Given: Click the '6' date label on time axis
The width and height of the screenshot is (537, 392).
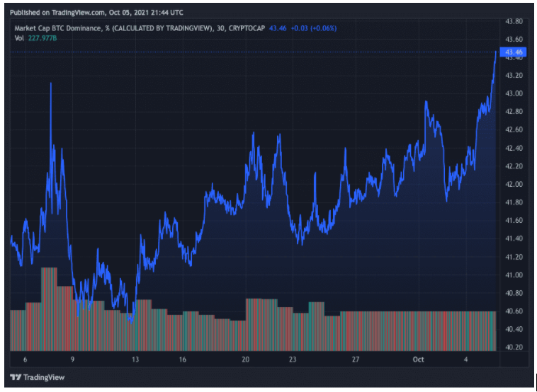Looking at the screenshot, I should pos(25,359).
